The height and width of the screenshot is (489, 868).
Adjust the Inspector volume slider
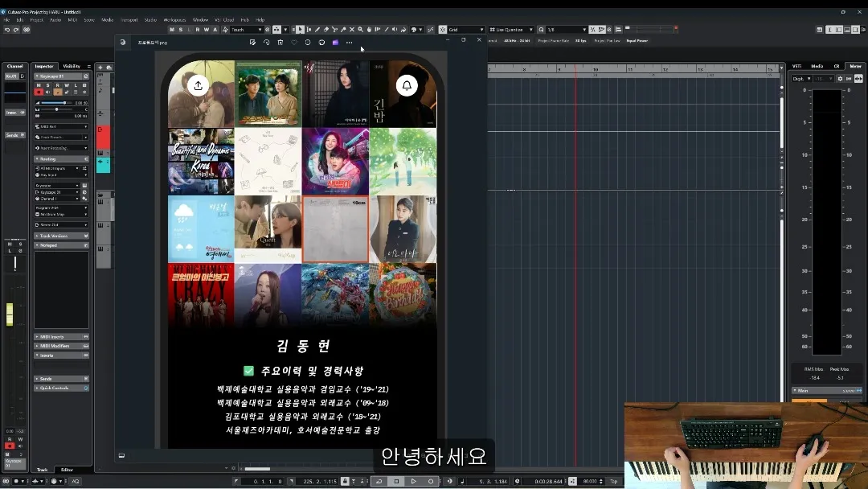[x=57, y=103]
